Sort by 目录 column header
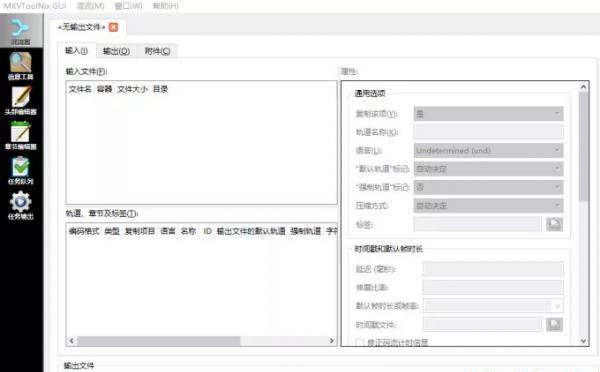 (x=160, y=89)
